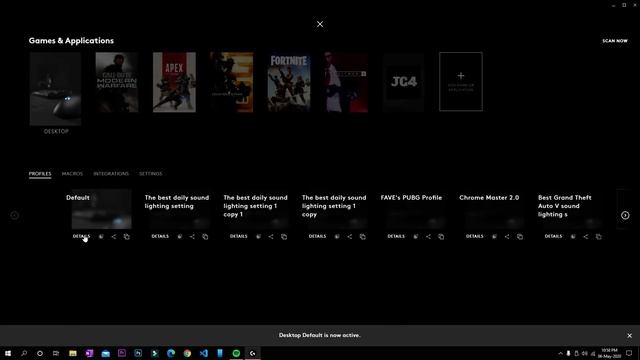Open Details for 'The best daily sound lighting setting'
This screenshot has width=640, height=360.
[x=160, y=236]
